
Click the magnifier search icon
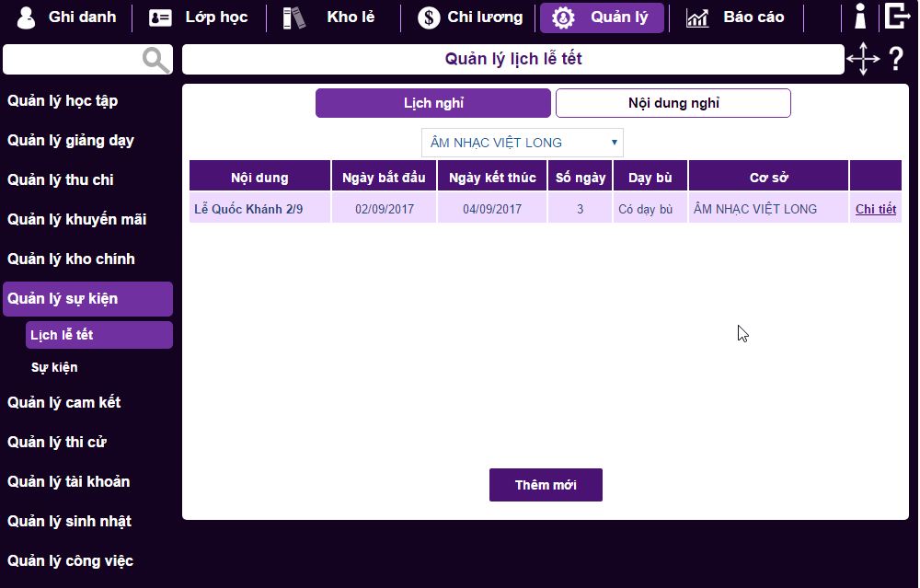tap(156, 60)
